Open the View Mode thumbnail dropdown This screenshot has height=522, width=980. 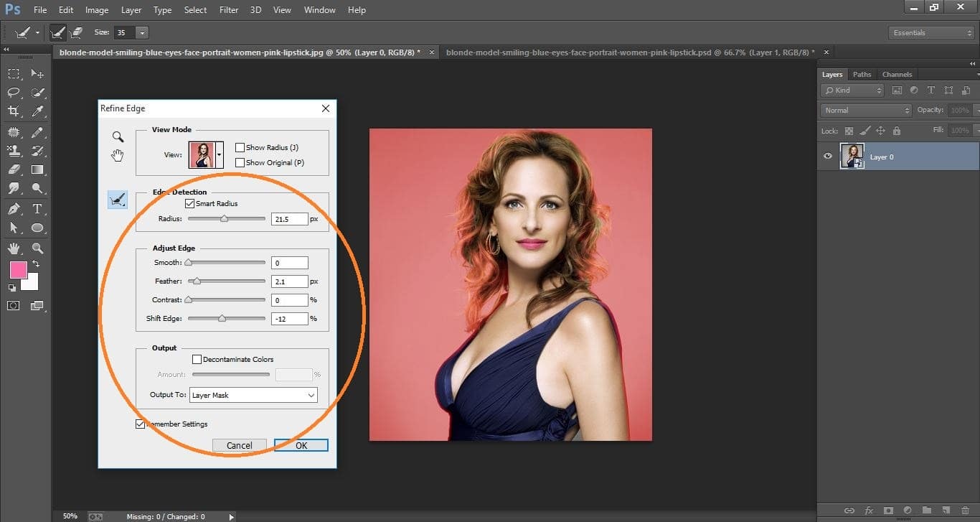(219, 154)
